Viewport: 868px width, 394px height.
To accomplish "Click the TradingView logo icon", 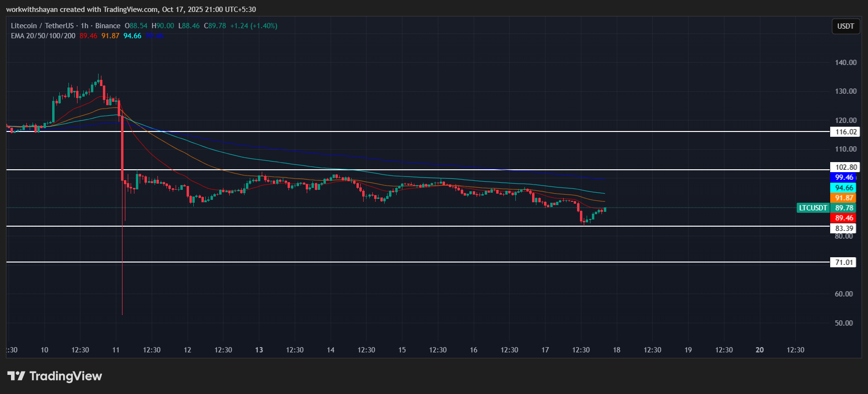I will (x=16, y=376).
